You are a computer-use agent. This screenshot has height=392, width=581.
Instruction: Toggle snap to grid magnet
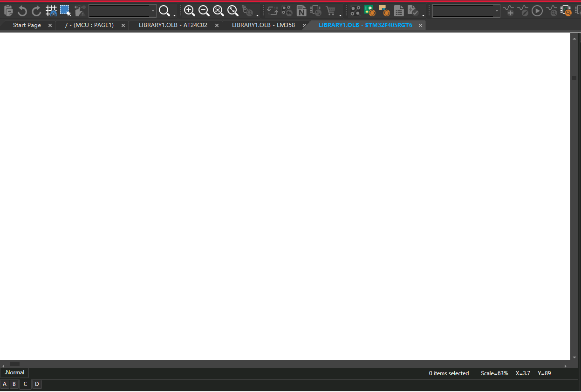coord(51,11)
